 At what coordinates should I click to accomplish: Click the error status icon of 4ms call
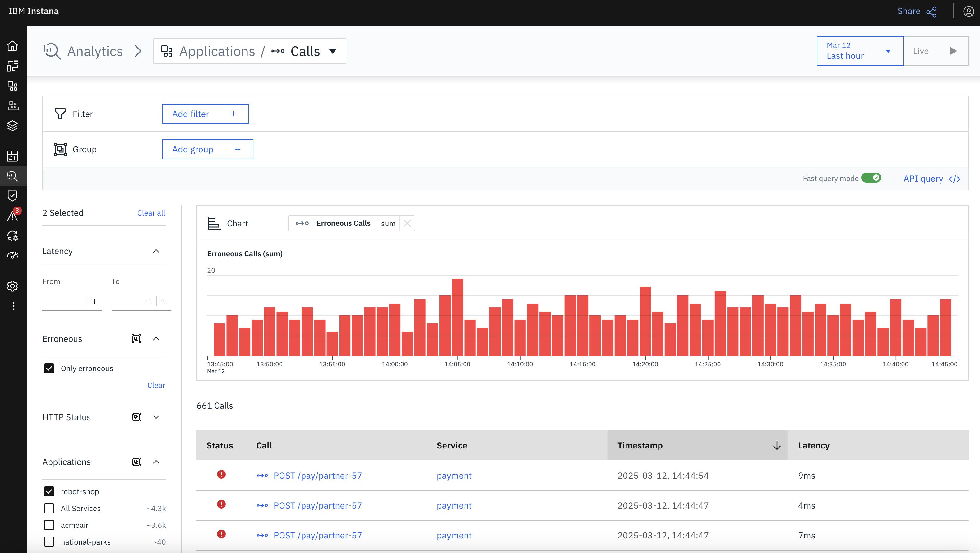coord(221,504)
